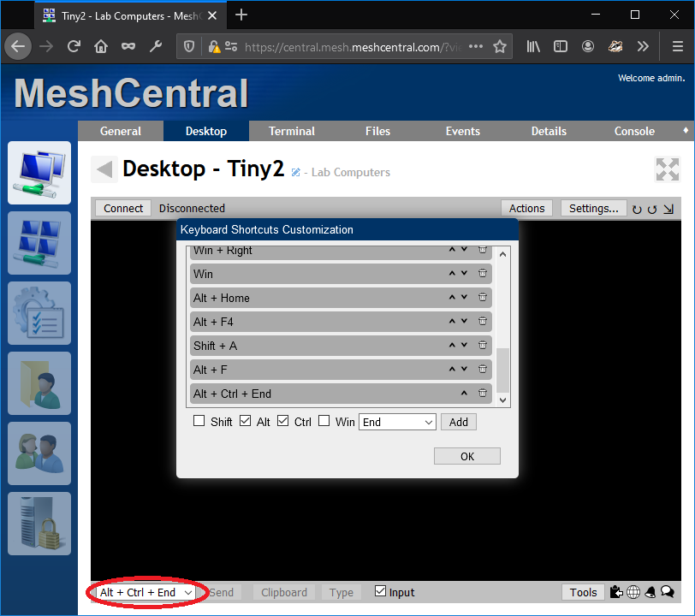Open My Account gear checklist sidebar icon
Screen dimensions: 695x616
pos(39,313)
